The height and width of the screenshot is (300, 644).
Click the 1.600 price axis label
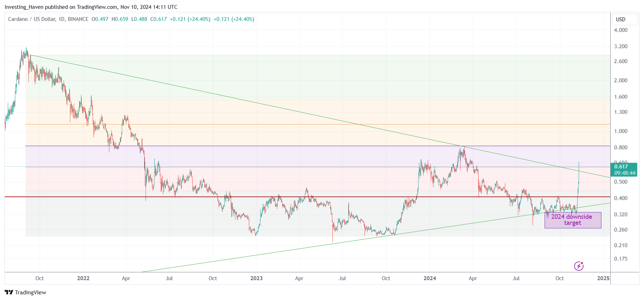621,97
